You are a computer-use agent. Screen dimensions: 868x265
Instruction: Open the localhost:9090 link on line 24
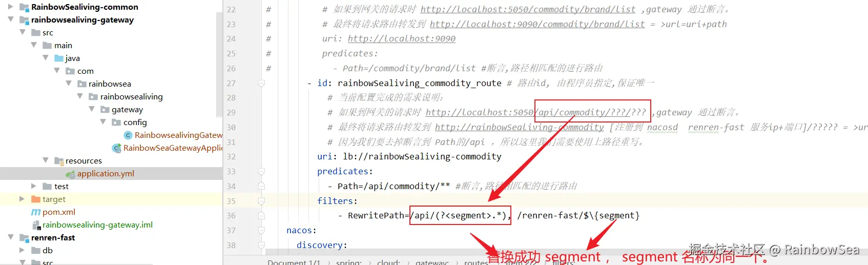tap(402, 38)
